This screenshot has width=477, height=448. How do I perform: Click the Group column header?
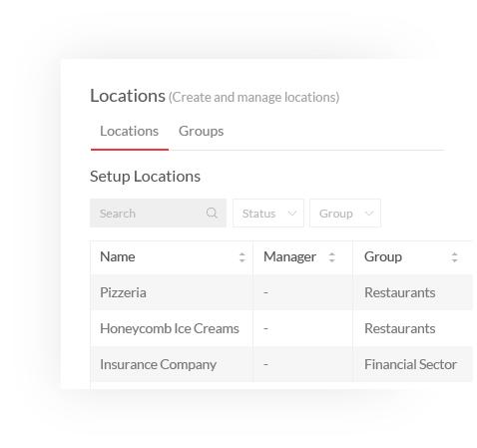(383, 256)
